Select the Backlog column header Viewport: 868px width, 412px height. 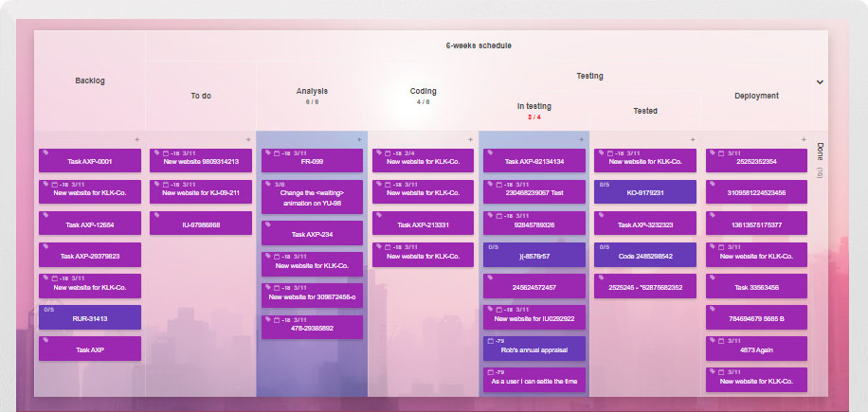tap(90, 81)
